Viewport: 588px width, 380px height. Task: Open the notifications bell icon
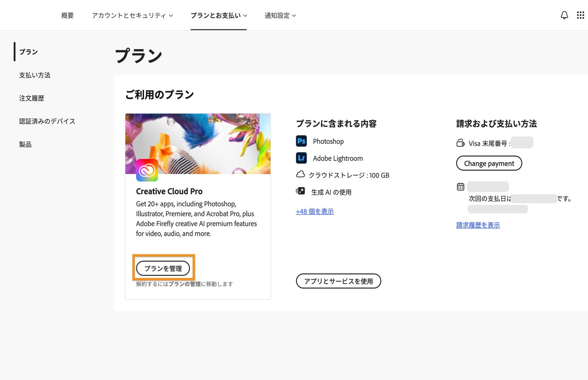pos(564,15)
